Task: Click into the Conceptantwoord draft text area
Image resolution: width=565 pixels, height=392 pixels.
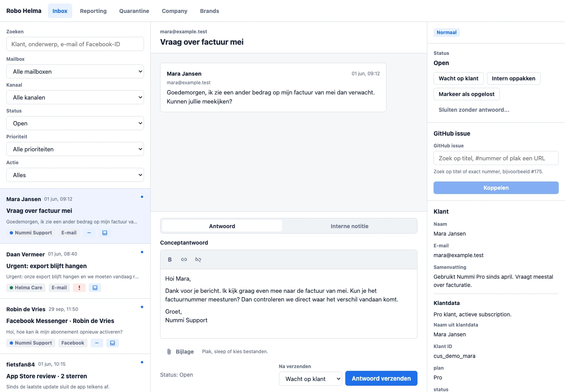Action: [289, 303]
